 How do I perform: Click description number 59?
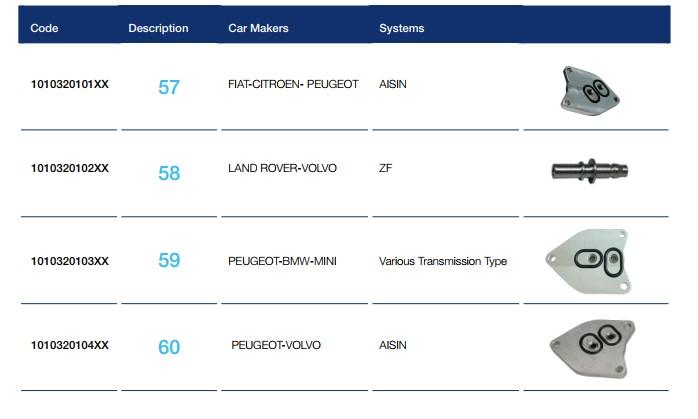point(169,261)
